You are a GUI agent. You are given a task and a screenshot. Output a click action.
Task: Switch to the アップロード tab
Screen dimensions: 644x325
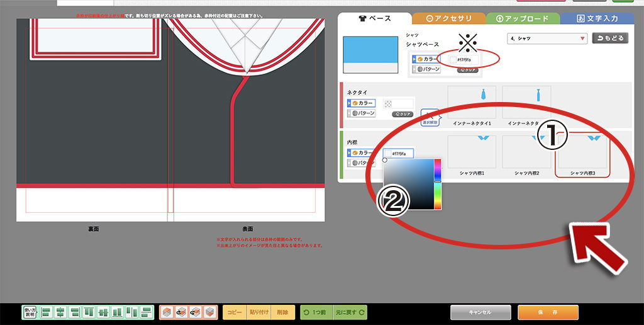(523, 18)
